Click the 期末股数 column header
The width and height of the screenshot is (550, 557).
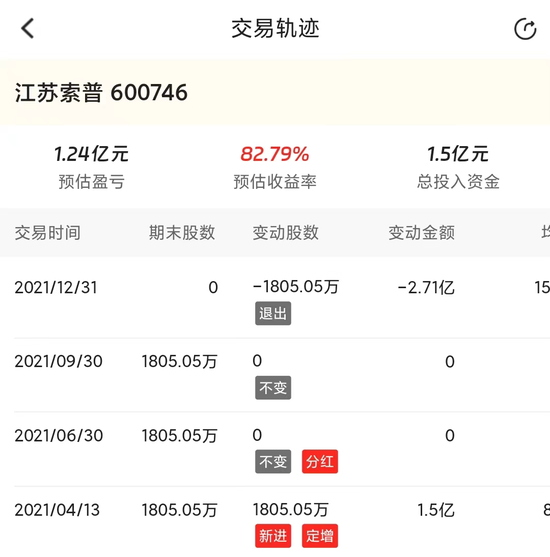(x=182, y=233)
